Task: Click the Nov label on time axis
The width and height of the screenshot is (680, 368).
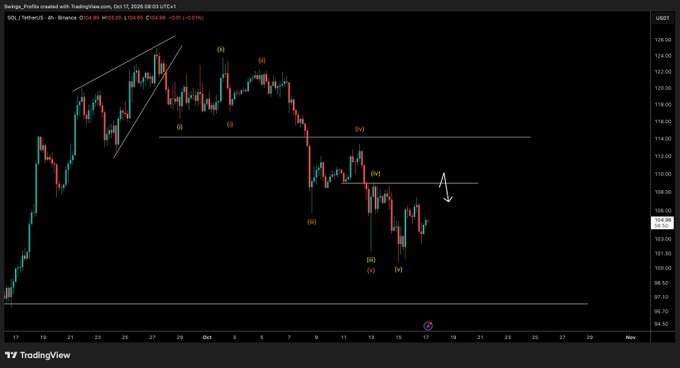Action: pos(631,337)
